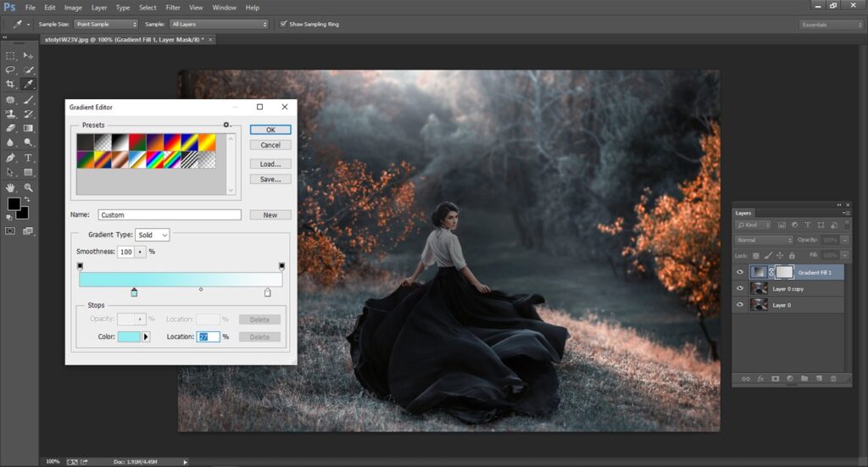Open the Essentials workspace dropdown
The width and height of the screenshot is (868, 467).
(831, 25)
